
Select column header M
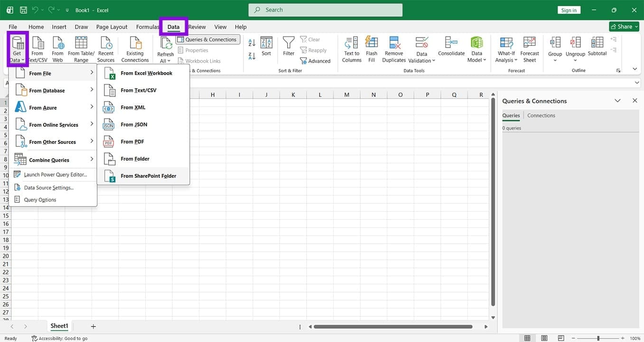346,95
